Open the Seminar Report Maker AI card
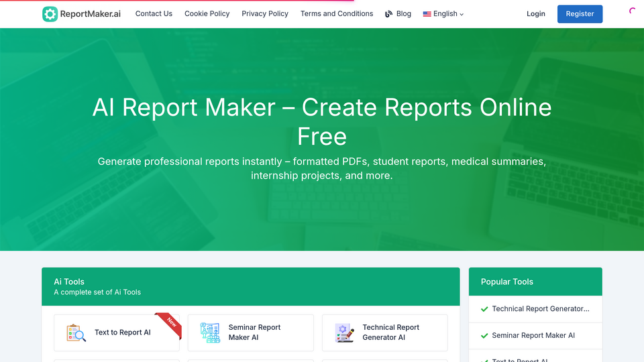Screen dimensions: 644x362 pyautogui.click(x=250, y=333)
